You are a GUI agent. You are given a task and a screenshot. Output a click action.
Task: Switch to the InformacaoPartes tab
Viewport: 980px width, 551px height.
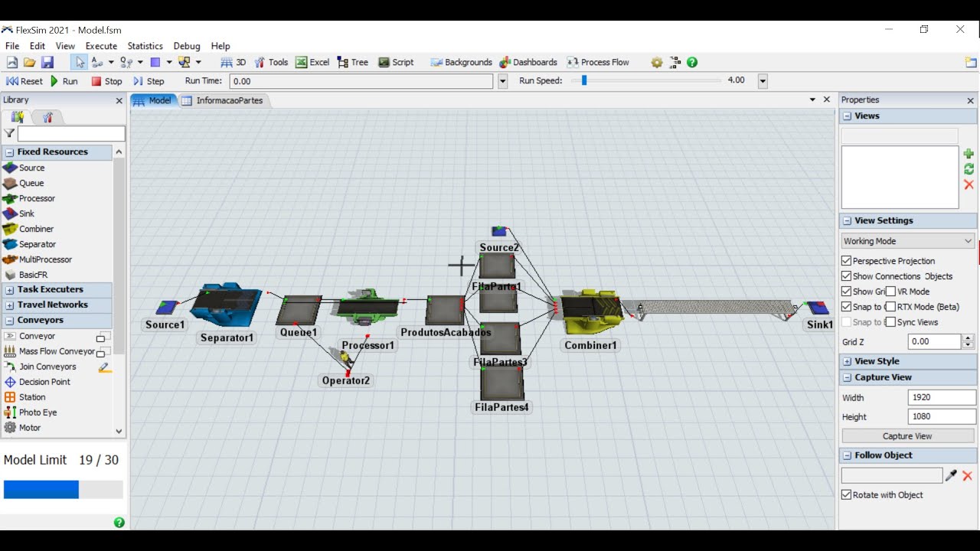tap(222, 100)
